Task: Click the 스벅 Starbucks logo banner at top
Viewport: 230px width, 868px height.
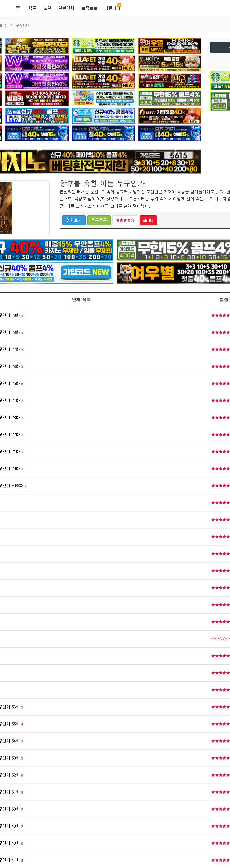Action: click(103, 46)
